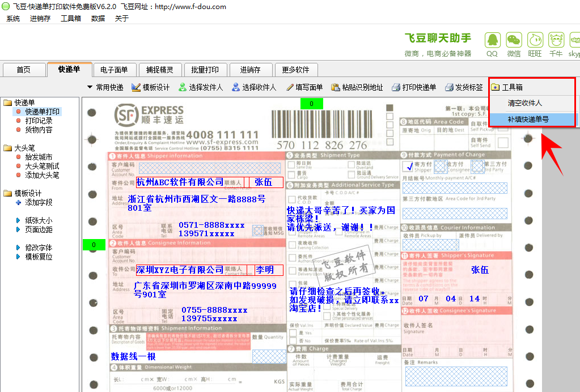The width and height of the screenshot is (580, 392).
Task: Switch to the 更多软件 tab
Action: pyautogui.click(x=295, y=70)
